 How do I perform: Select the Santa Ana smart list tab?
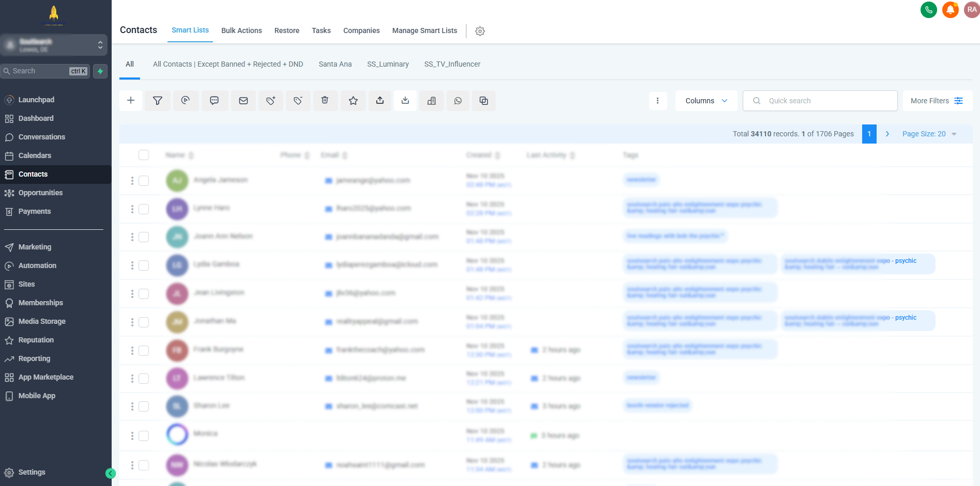coord(335,64)
